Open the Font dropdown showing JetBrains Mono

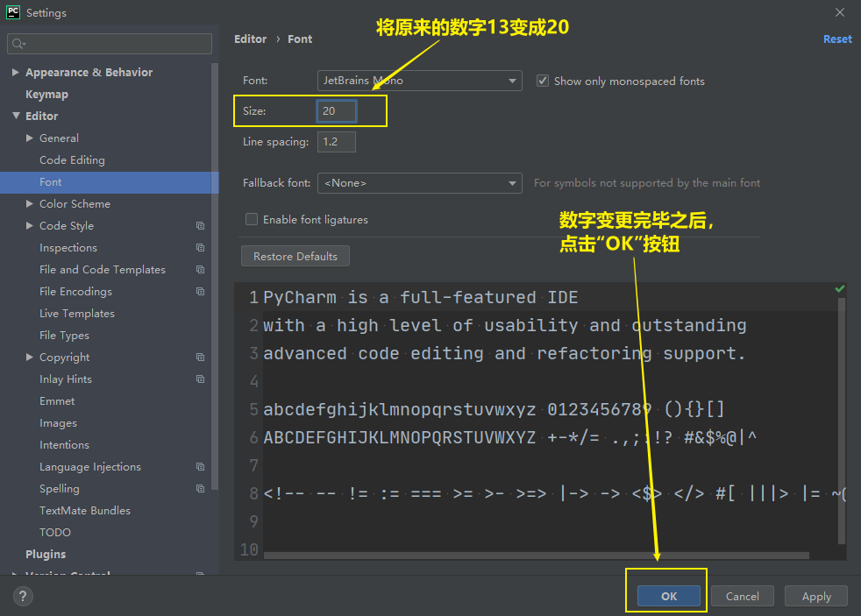(x=419, y=81)
